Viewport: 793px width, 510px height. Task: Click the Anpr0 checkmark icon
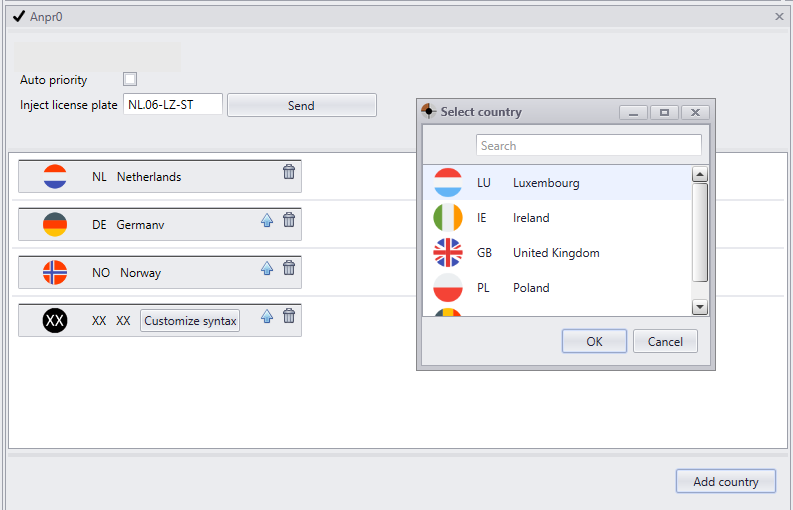pyautogui.click(x=19, y=17)
